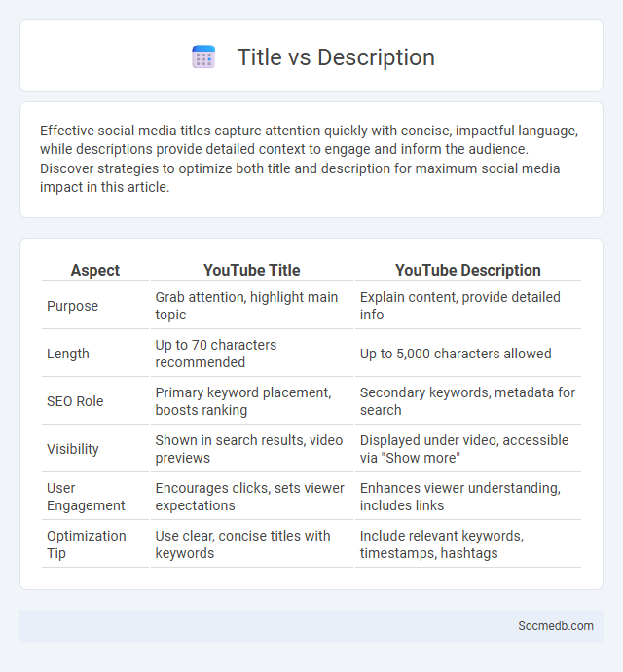
Task: Select 'Secondary keywords, metadata for search' cell
Action: coord(468,400)
